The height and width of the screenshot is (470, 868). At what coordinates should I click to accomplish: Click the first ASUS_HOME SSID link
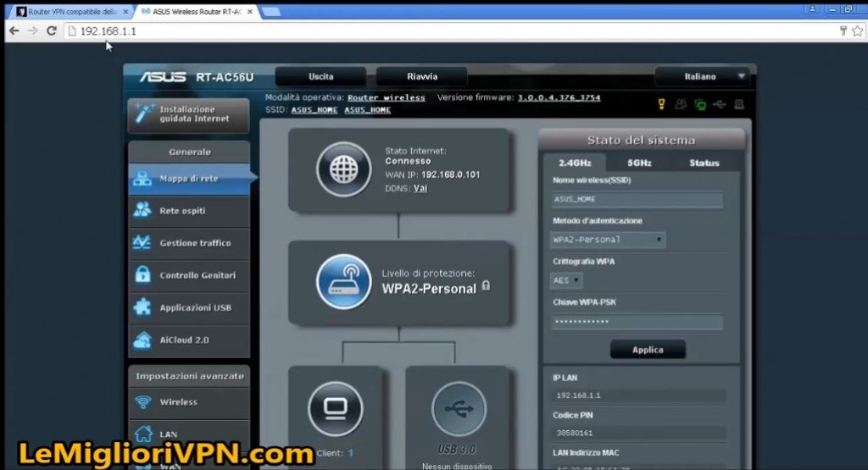click(314, 109)
